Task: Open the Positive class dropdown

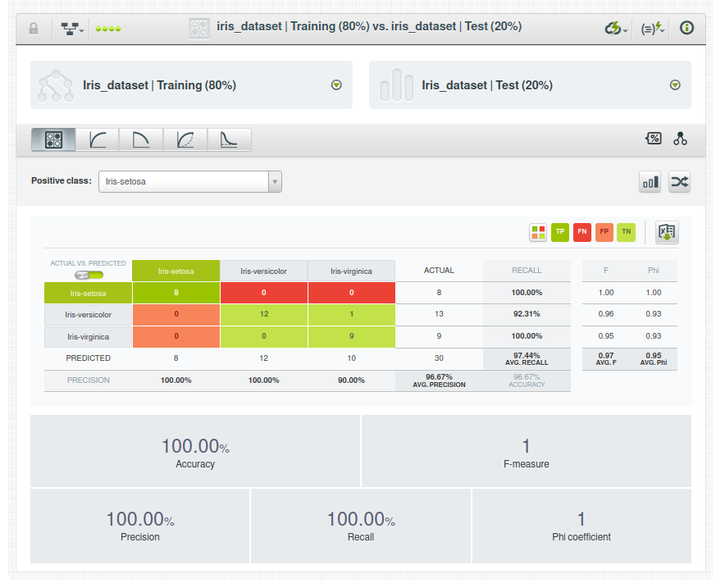Action: pos(189,181)
